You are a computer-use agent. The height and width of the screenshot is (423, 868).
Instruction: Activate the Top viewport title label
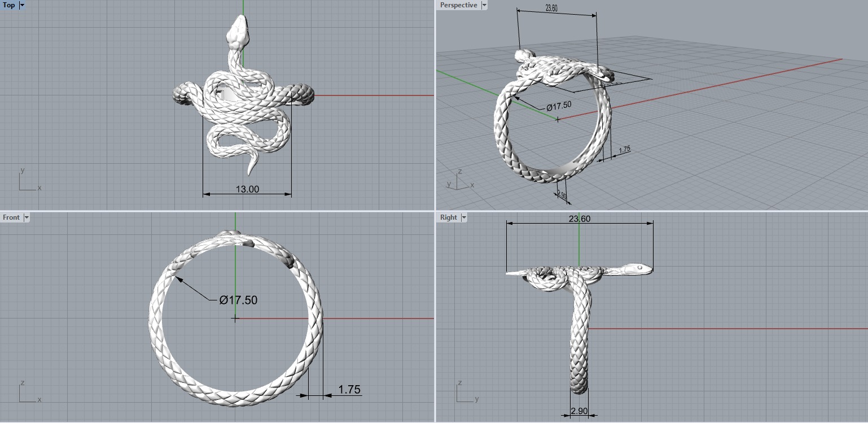click(9, 5)
